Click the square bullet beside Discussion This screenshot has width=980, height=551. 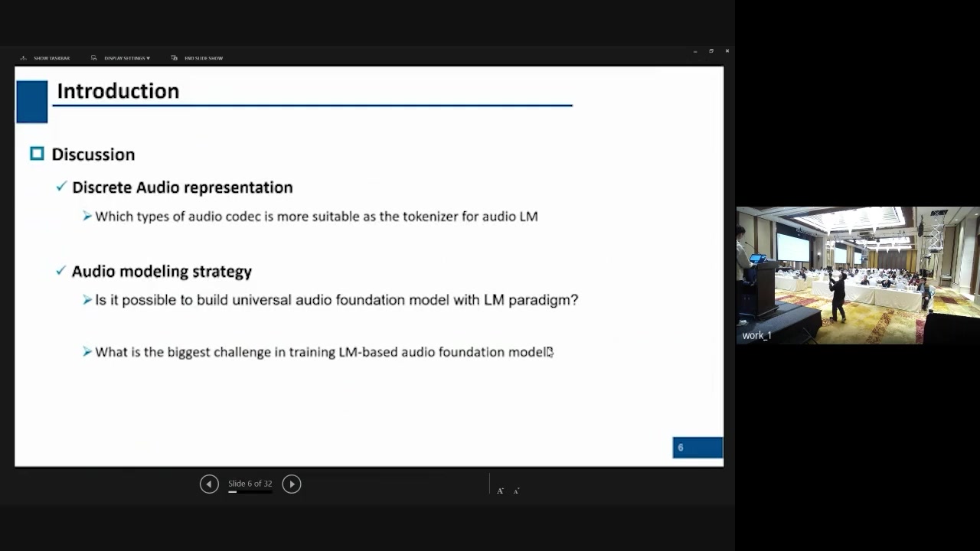(x=37, y=154)
